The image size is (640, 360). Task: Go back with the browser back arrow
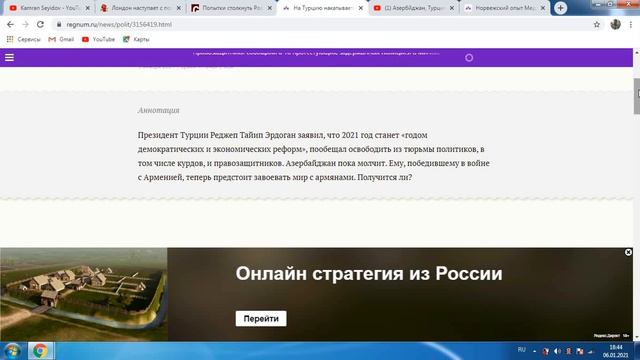click(10, 24)
